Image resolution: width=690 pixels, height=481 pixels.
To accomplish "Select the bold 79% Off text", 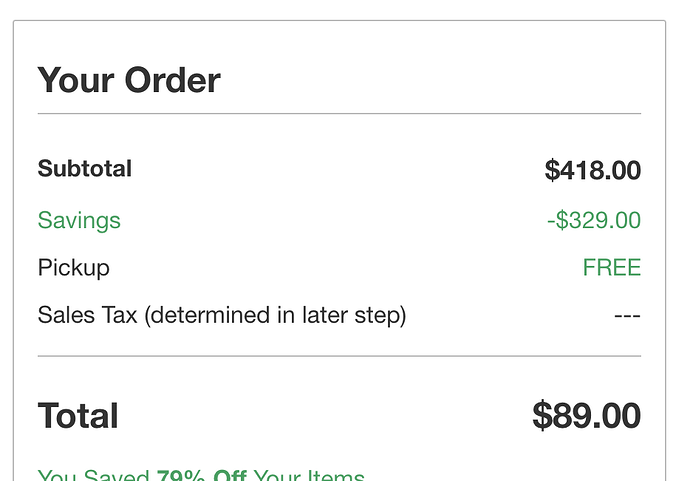I will point(202,474).
